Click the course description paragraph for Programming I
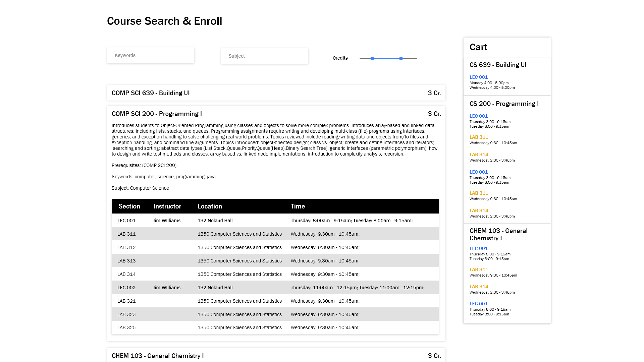644x362 pixels. (275, 140)
